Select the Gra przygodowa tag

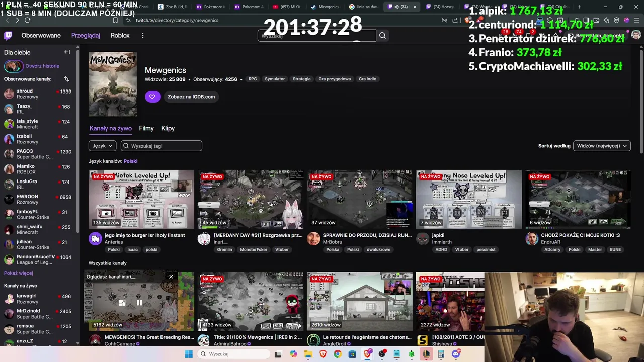(x=335, y=79)
